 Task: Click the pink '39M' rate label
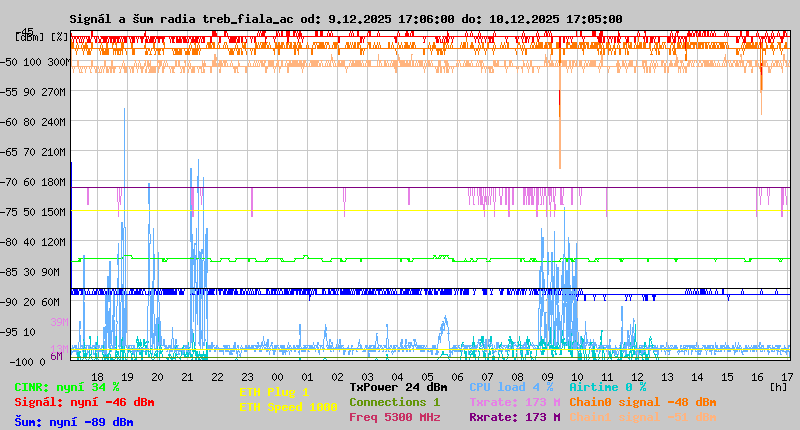point(59,322)
